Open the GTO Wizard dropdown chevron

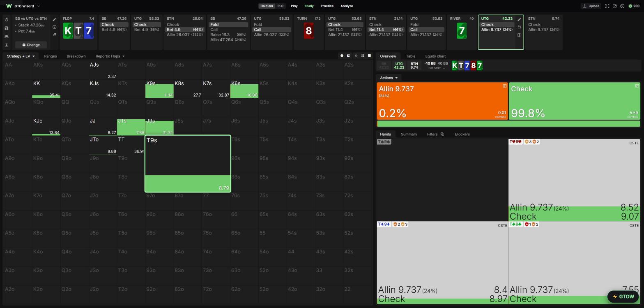point(39,6)
